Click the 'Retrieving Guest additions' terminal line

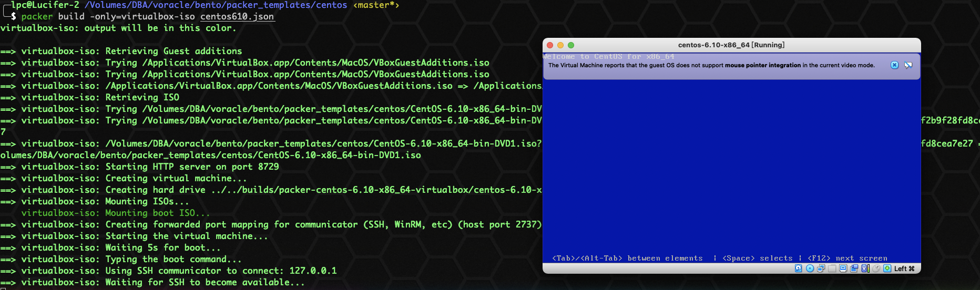pos(121,51)
